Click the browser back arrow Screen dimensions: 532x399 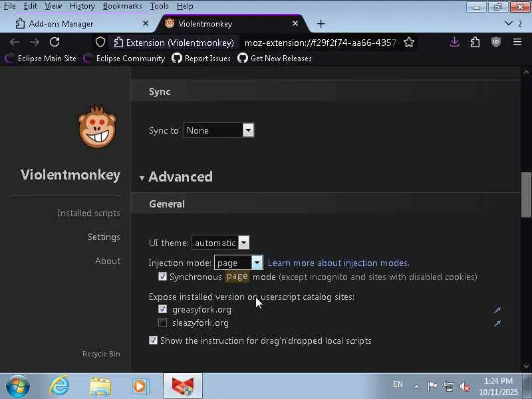pos(15,43)
